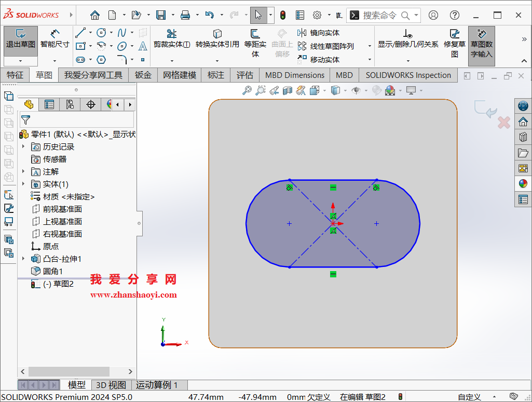Click the Repair Sketch tool
532x402 pixels.
454,42
